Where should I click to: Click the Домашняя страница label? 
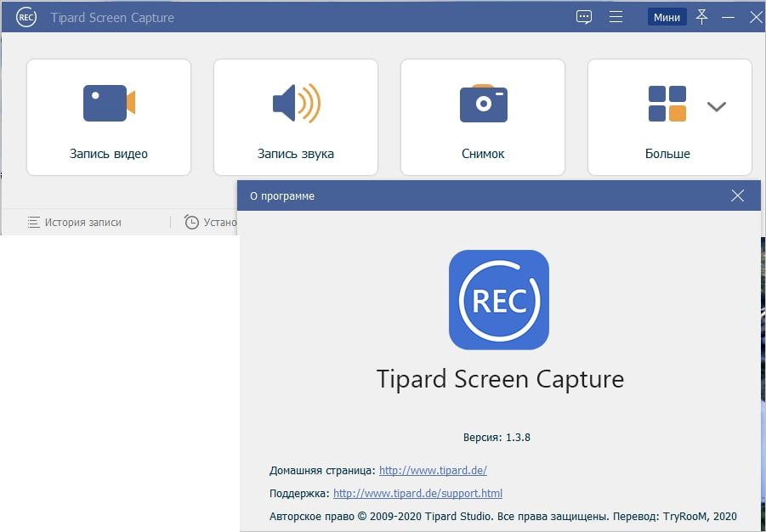click(322, 471)
